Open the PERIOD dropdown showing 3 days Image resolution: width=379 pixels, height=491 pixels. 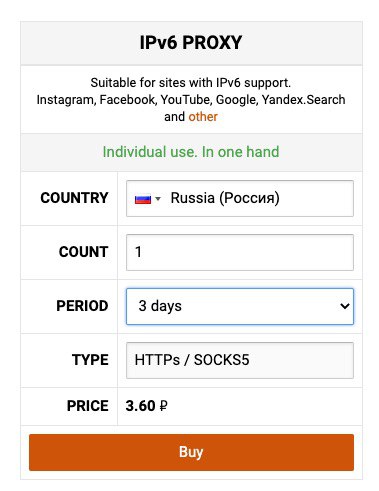coord(240,306)
